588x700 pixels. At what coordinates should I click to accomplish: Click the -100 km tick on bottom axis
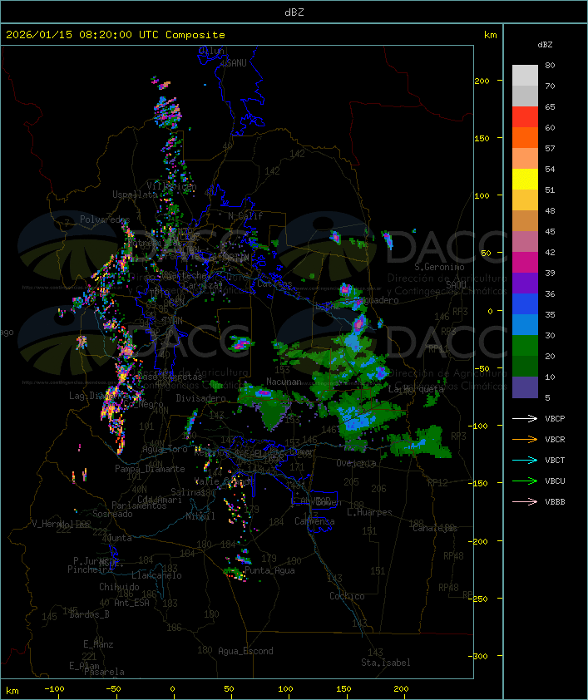tap(54, 689)
